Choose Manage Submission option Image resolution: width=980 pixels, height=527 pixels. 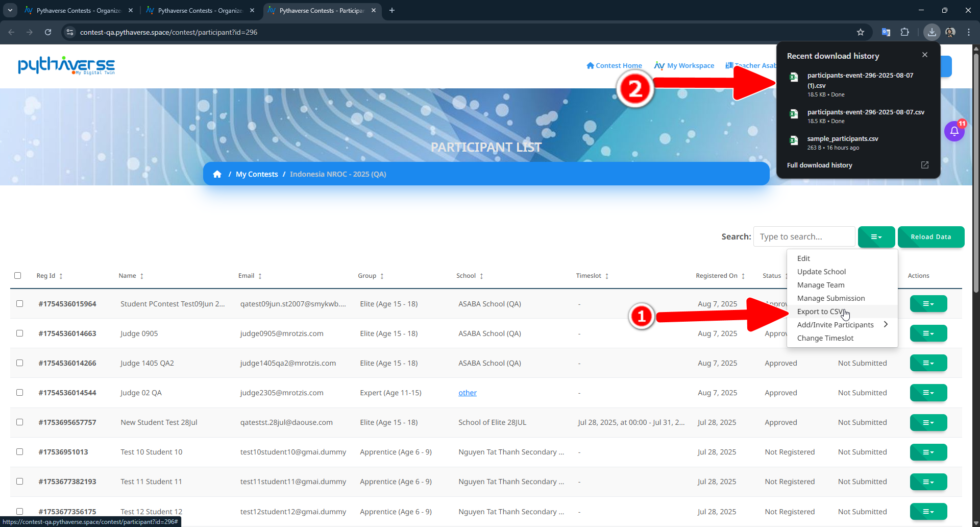[x=842, y=298]
